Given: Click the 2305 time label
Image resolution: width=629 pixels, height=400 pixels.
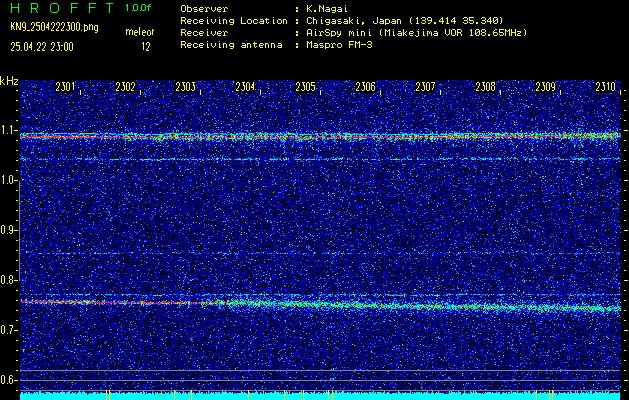Looking at the screenshot, I should (x=305, y=86).
